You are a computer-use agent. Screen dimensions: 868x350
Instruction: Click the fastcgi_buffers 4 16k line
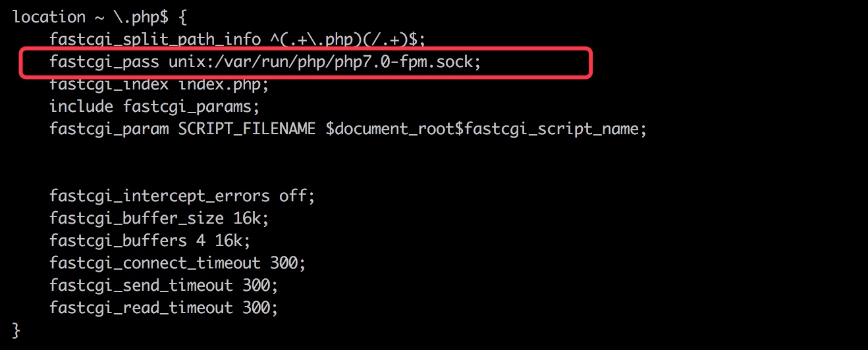click(x=150, y=241)
